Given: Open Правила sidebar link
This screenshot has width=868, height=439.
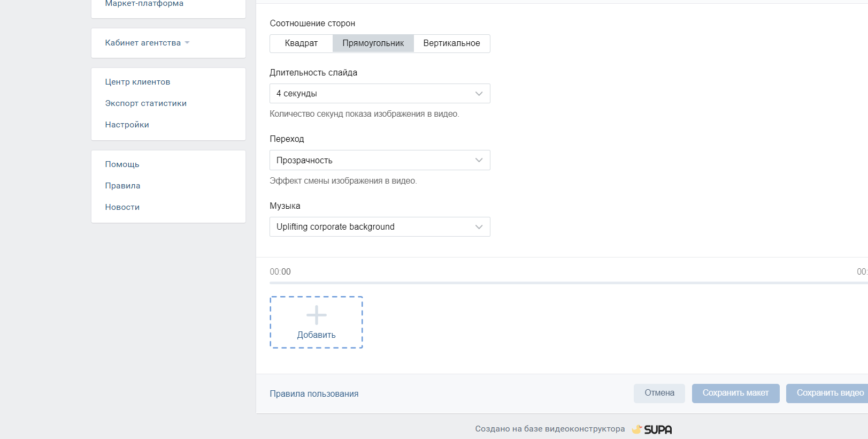Looking at the screenshot, I should pos(122,186).
